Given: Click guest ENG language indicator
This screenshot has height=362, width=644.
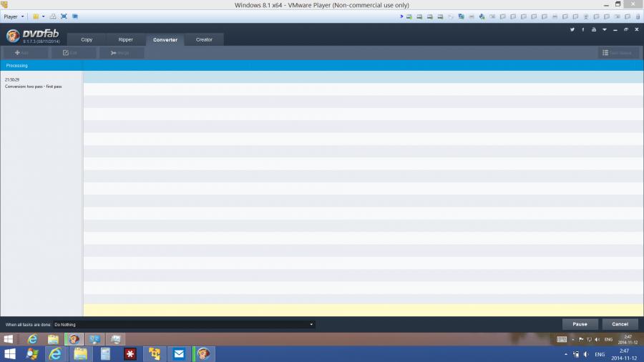Looking at the screenshot, I should pos(609,339).
